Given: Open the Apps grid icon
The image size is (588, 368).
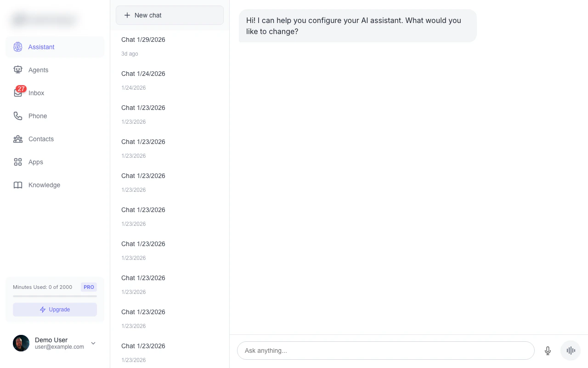Looking at the screenshot, I should point(17,162).
